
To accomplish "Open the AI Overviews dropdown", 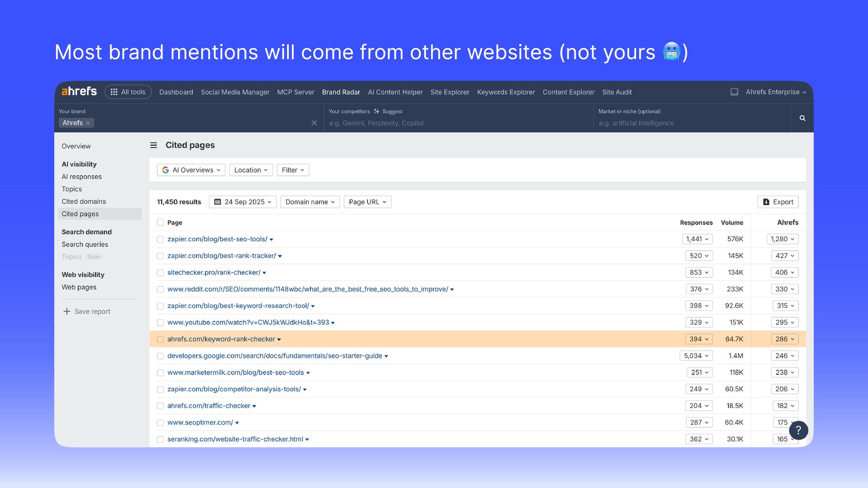I will click(x=191, y=170).
